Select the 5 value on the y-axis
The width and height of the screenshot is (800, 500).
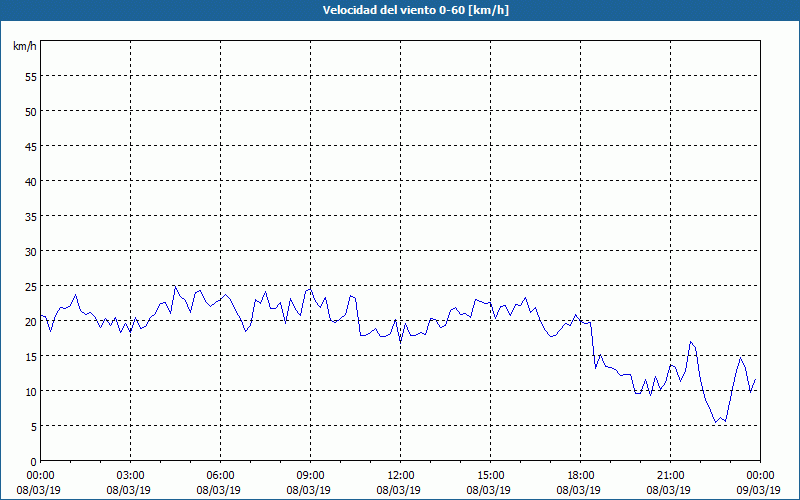pyautogui.click(x=34, y=427)
